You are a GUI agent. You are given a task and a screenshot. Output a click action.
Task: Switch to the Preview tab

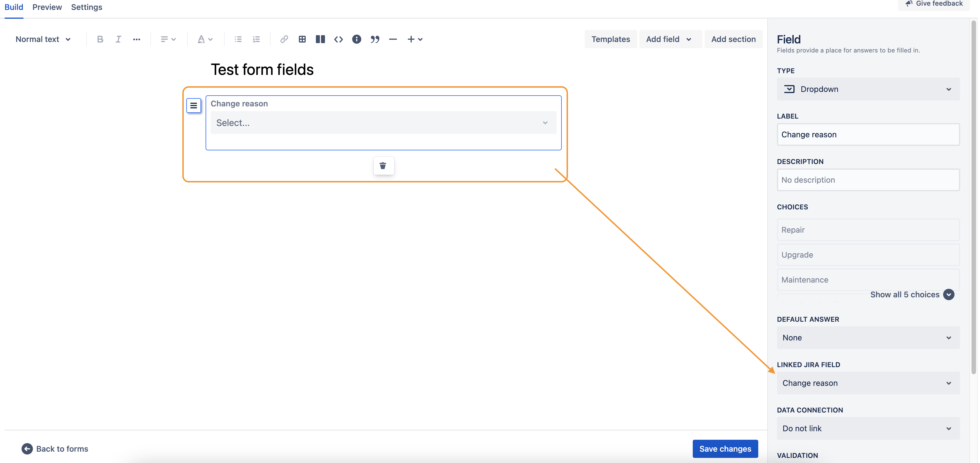point(47,7)
